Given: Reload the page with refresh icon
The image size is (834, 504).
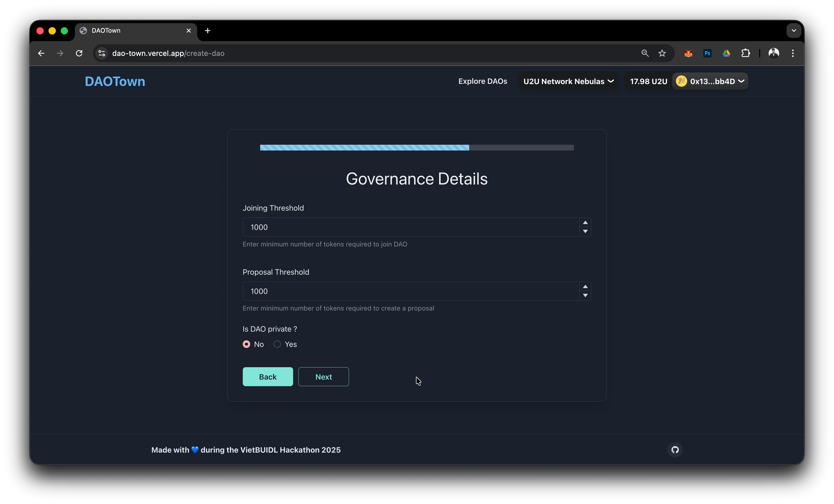Looking at the screenshot, I should [79, 53].
